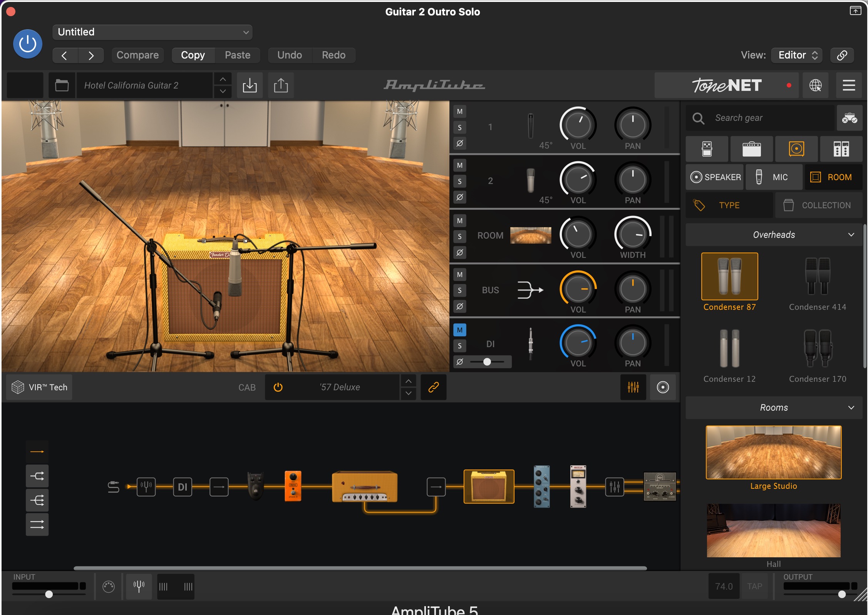Viewport: 868px width, 615px height.
Task: Adjust the DI phase delay slider
Action: pos(488,362)
